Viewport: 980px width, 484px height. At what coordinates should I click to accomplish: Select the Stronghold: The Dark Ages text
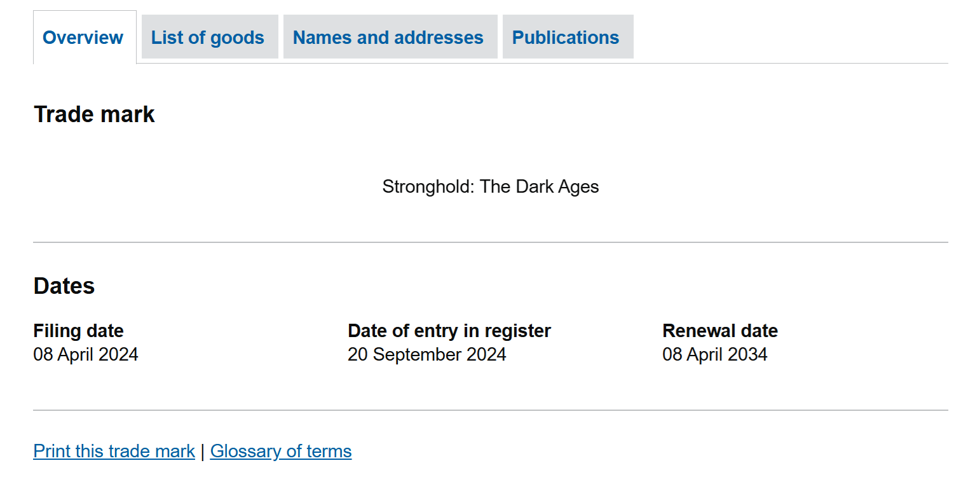click(490, 186)
